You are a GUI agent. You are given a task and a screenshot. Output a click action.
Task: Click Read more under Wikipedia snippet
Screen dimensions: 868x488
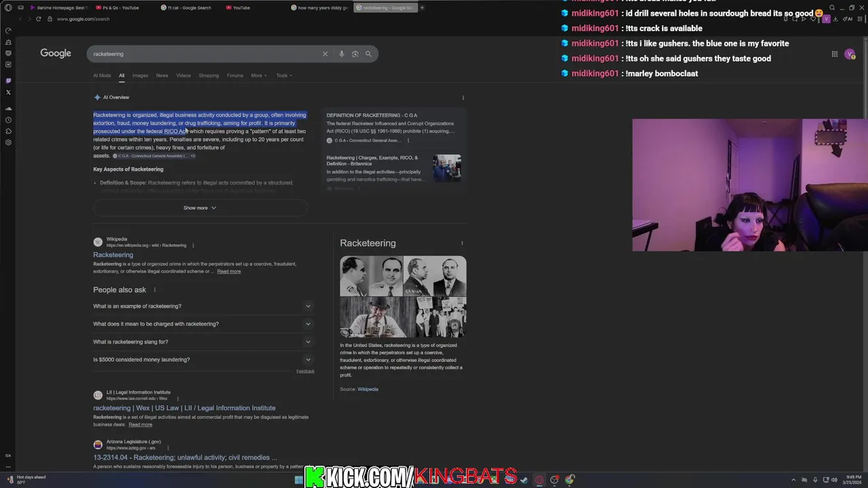[x=229, y=272]
